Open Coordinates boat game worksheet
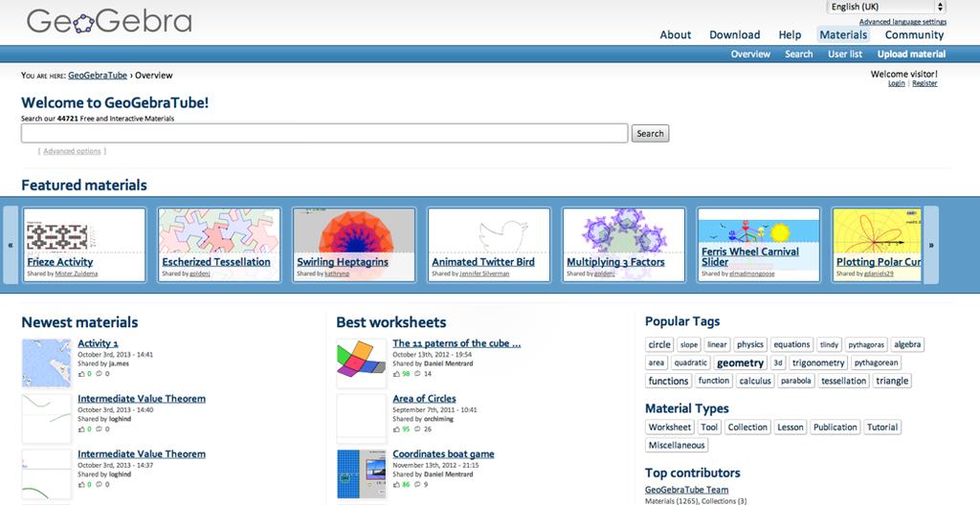980x505 pixels. (x=443, y=454)
